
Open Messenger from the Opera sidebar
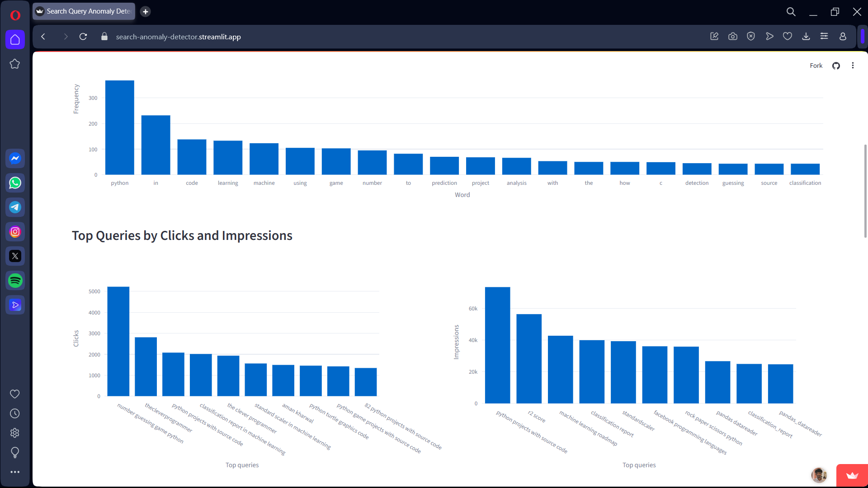click(x=15, y=159)
